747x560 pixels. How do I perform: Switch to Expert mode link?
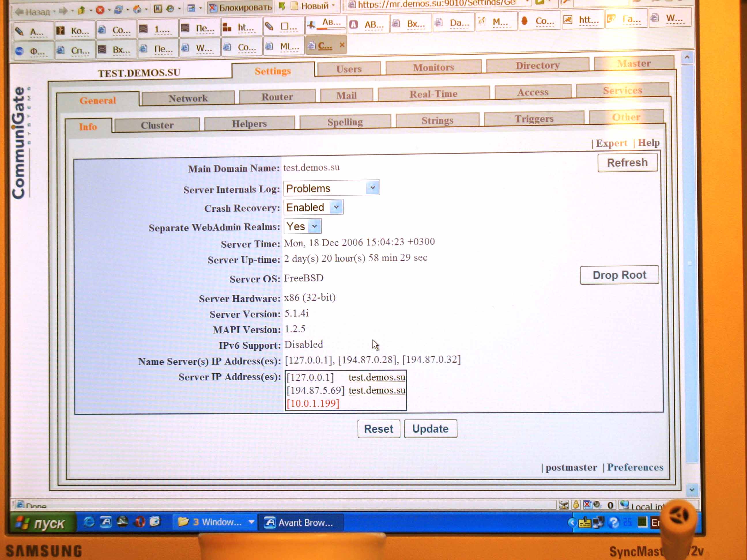[611, 143]
